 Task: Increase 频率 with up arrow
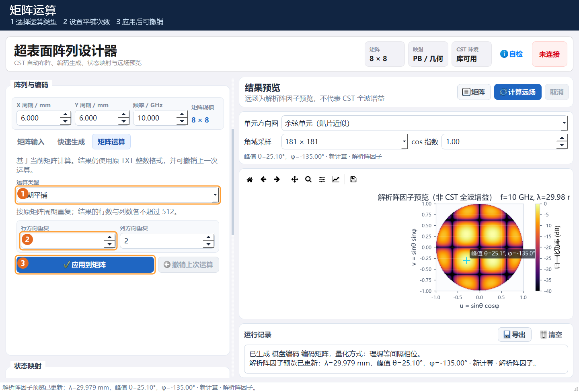tap(182, 114)
